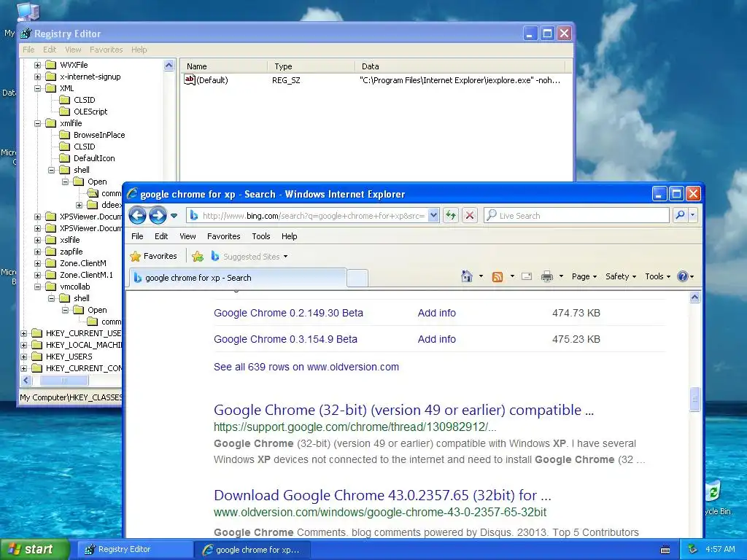The width and height of the screenshot is (747, 560).
Task: Click the New Tab button
Action: (357, 278)
